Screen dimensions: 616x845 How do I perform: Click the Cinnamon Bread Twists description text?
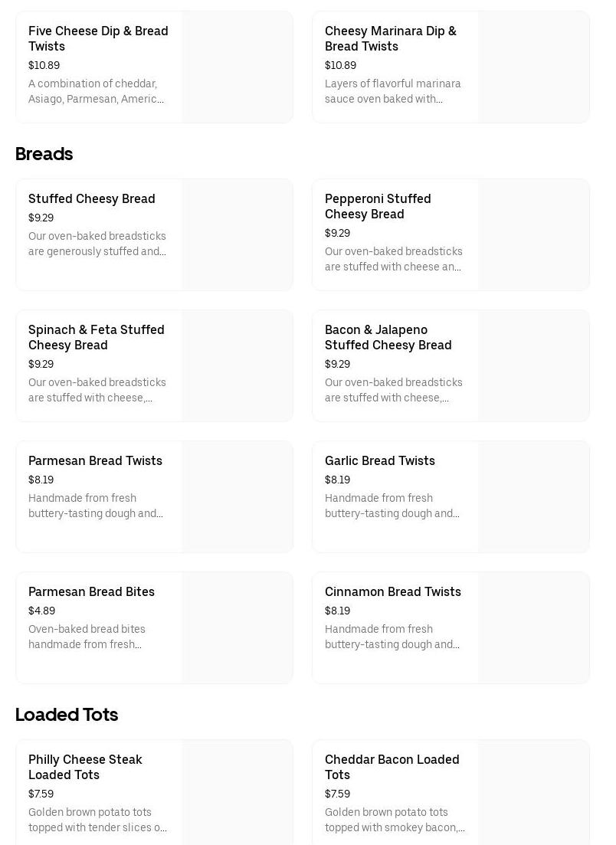click(392, 637)
